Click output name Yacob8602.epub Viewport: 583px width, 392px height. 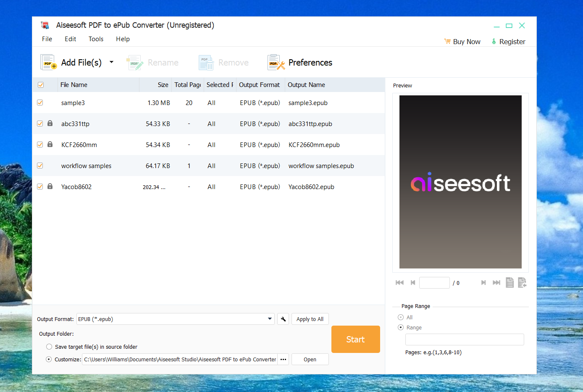coord(311,187)
